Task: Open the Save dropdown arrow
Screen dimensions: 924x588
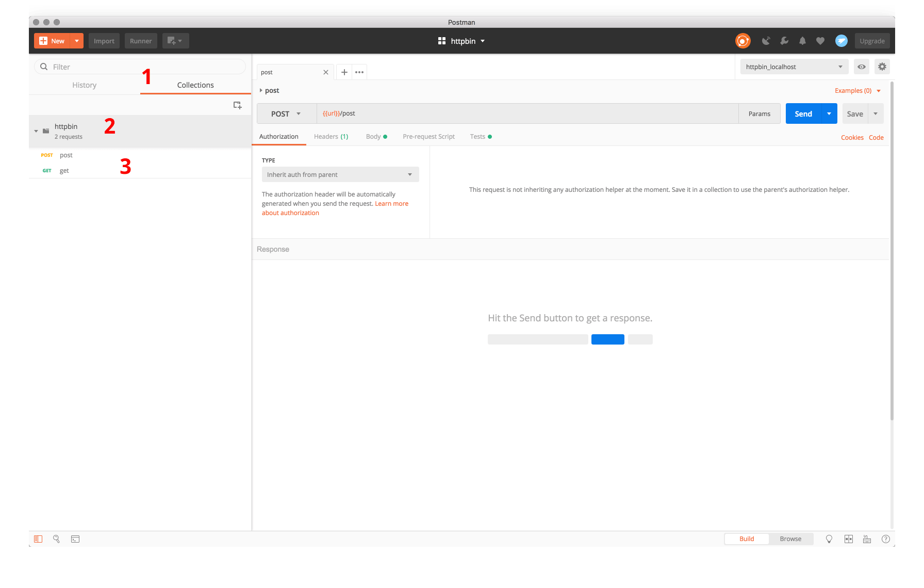Action: 876,113
